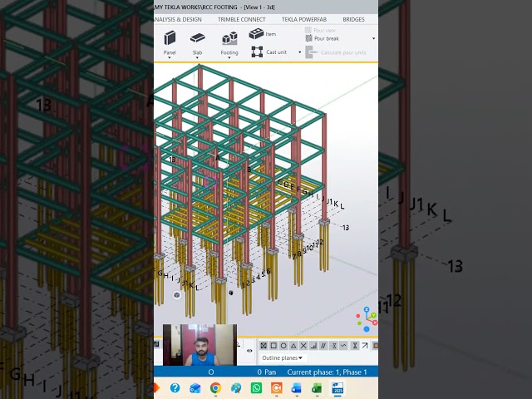
Task: Open the Footing dropdown arrow
Action: point(229,58)
